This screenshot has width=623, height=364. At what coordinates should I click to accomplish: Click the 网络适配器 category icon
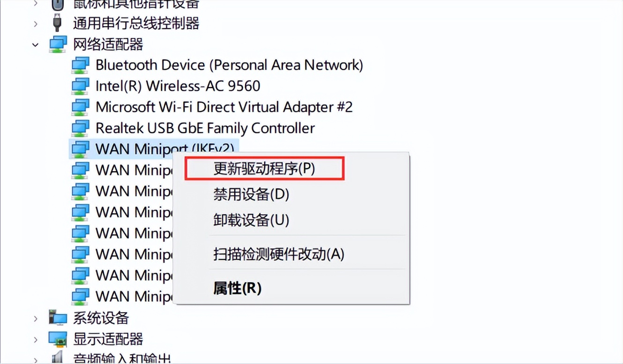click(x=57, y=44)
